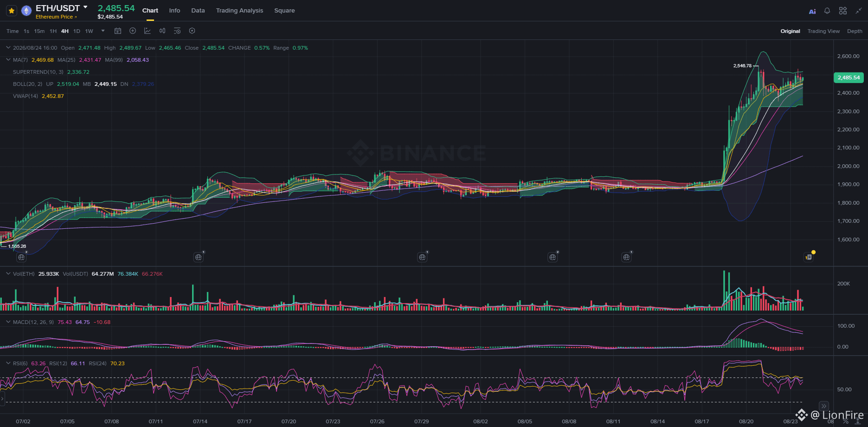Switch chart to the 1D interval
Image resolution: width=868 pixels, height=427 pixels.
click(77, 31)
